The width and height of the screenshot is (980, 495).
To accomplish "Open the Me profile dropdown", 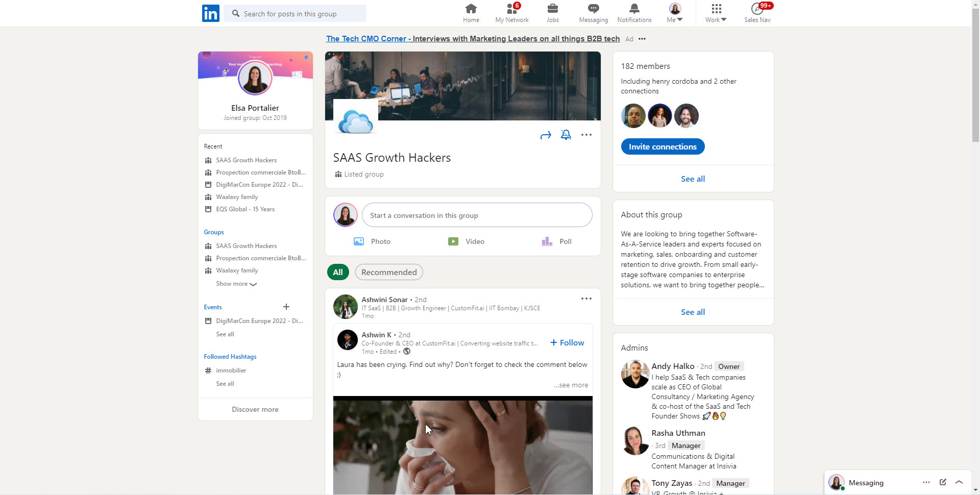I will point(675,13).
